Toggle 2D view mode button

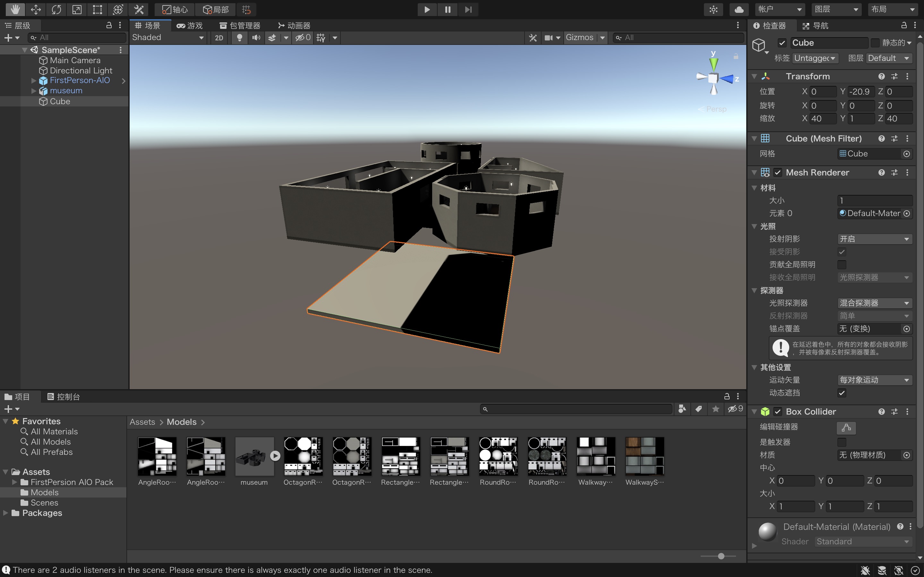click(219, 38)
